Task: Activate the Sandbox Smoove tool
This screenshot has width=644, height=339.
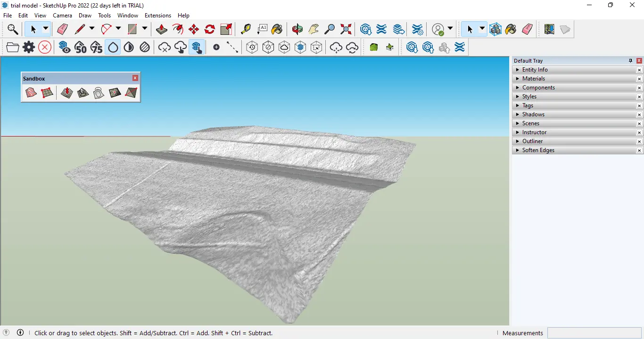Action: point(67,93)
